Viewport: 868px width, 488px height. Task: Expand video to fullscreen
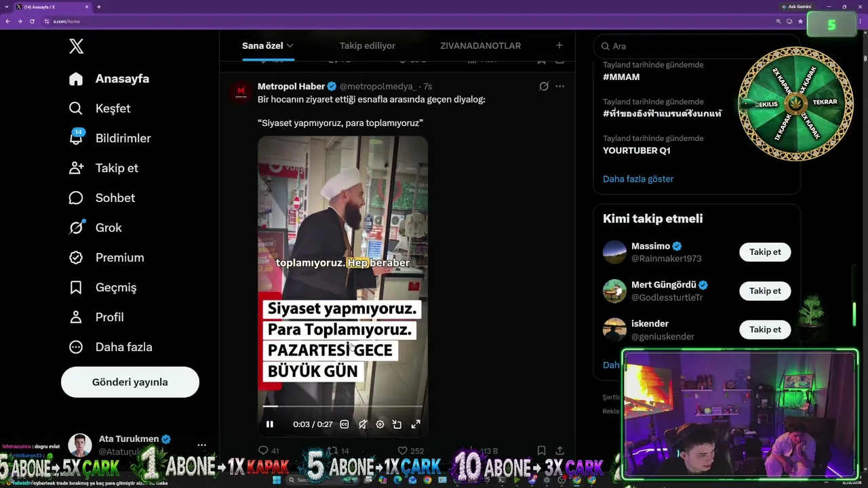click(x=416, y=424)
